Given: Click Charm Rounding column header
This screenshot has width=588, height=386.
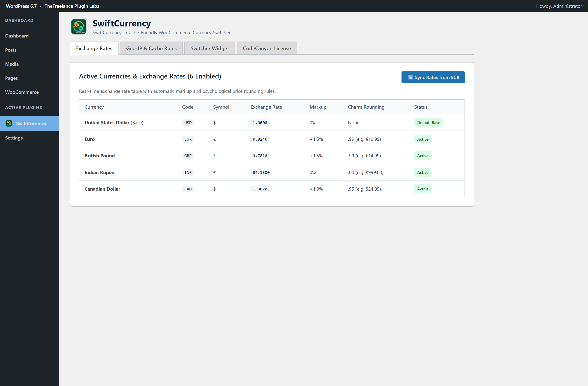Looking at the screenshot, I should pos(366,107).
